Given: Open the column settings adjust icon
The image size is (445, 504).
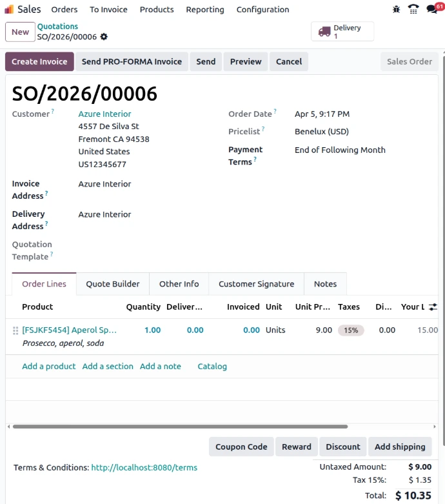Looking at the screenshot, I should (433, 307).
